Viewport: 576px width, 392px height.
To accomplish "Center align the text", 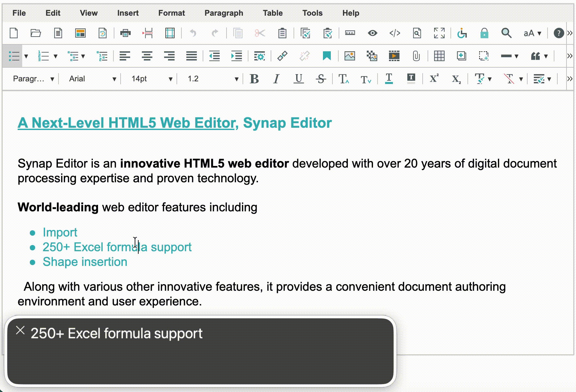I will (x=147, y=56).
